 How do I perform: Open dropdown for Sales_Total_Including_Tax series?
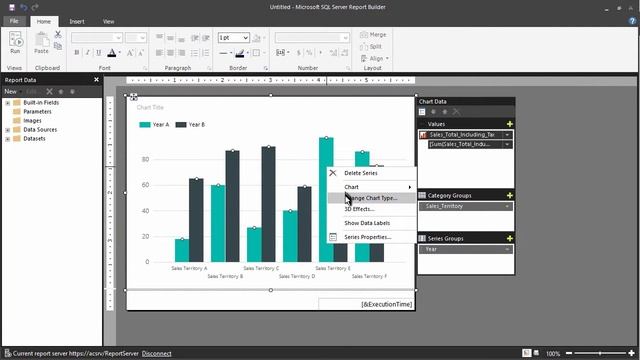point(507,135)
